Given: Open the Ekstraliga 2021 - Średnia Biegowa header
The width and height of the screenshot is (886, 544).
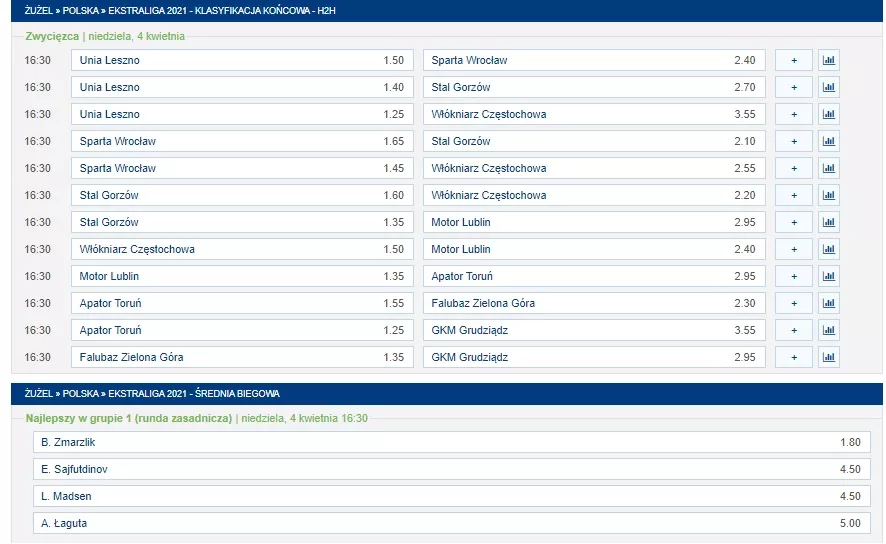Looking at the screenshot, I should [x=447, y=394].
